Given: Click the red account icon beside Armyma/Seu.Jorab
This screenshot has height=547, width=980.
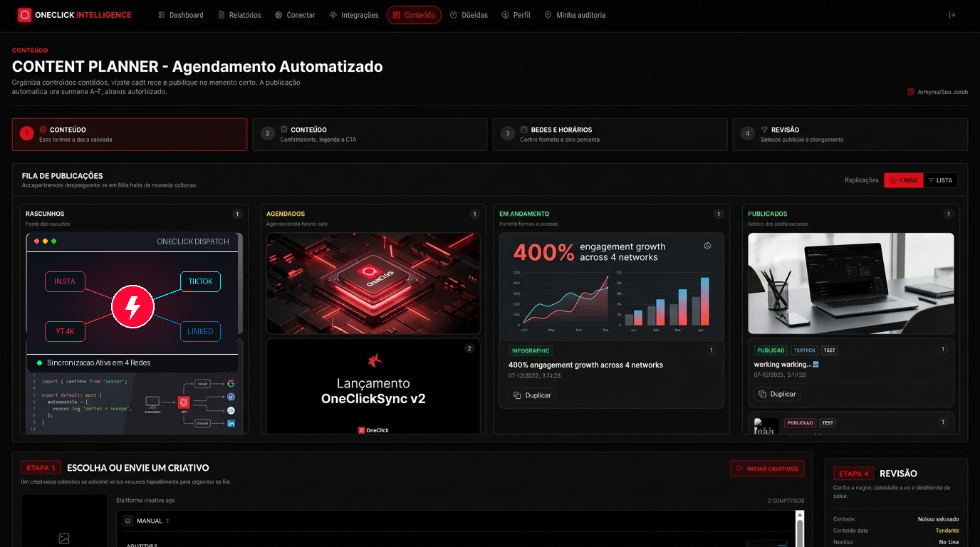Looking at the screenshot, I should (911, 92).
